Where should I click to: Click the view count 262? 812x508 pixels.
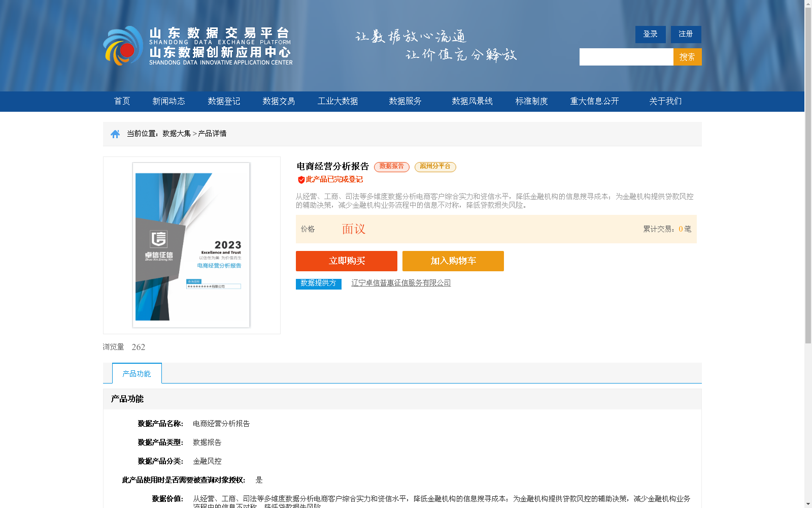[x=139, y=347]
